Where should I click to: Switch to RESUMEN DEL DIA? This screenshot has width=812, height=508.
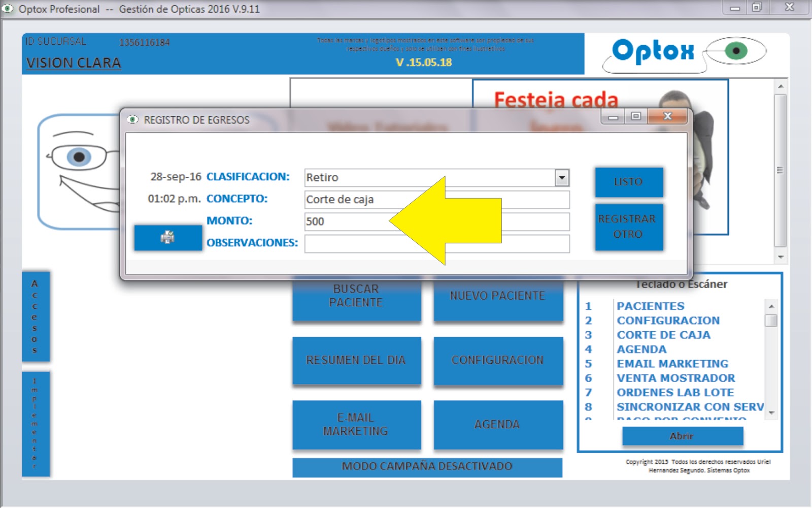(356, 360)
